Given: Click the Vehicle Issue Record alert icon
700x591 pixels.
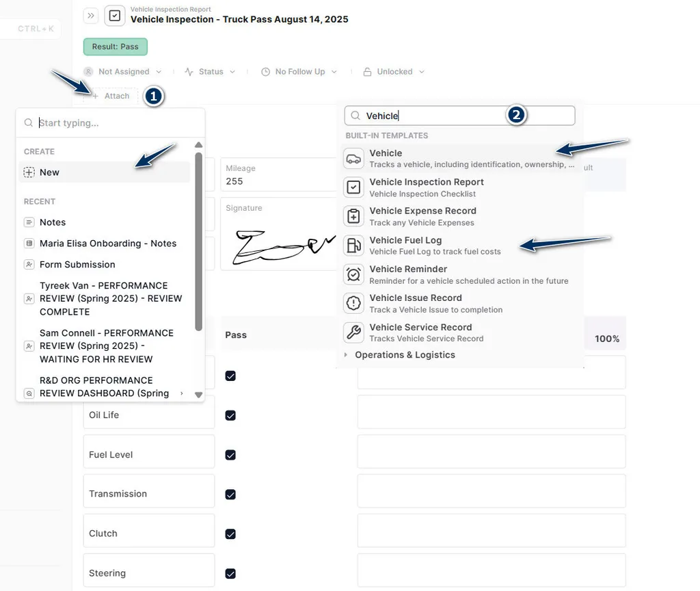Looking at the screenshot, I should pos(353,303).
